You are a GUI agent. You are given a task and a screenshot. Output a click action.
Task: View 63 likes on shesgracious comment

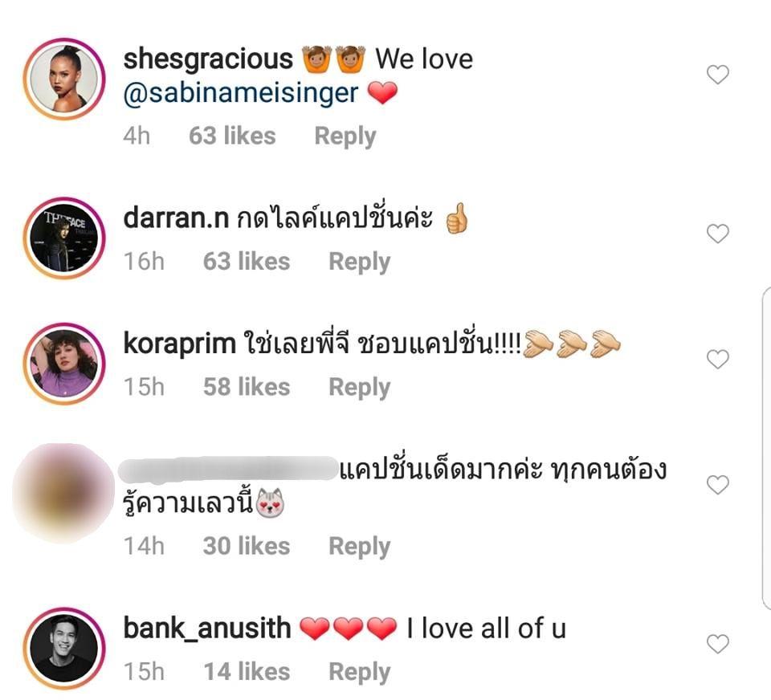pyautogui.click(x=232, y=136)
